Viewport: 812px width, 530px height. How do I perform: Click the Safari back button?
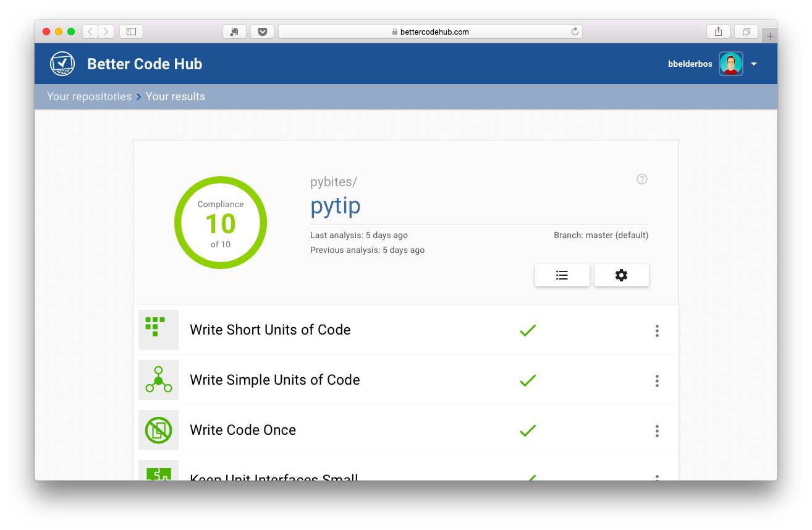pyautogui.click(x=90, y=32)
